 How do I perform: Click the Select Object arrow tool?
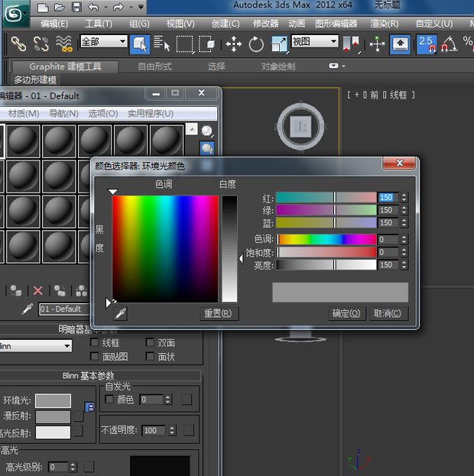[x=140, y=44]
